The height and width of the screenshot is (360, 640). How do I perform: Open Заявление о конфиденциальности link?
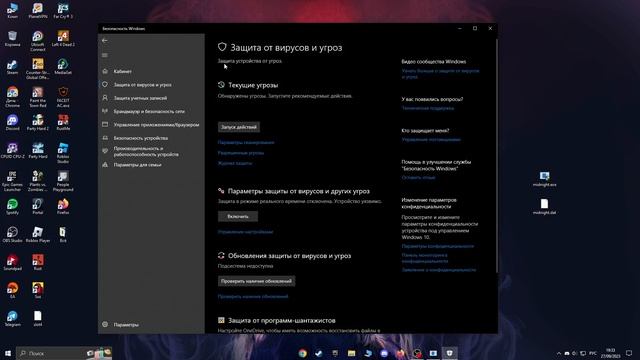(439, 270)
